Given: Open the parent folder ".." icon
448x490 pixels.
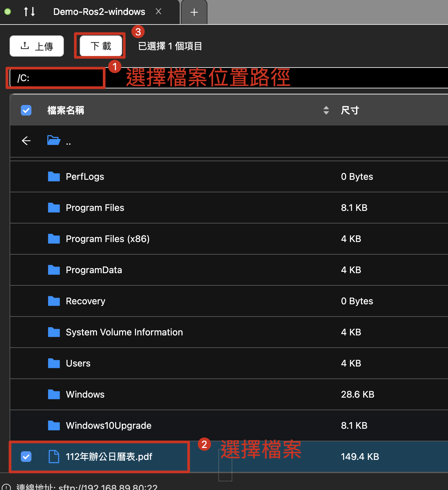Looking at the screenshot, I should pyautogui.click(x=54, y=140).
